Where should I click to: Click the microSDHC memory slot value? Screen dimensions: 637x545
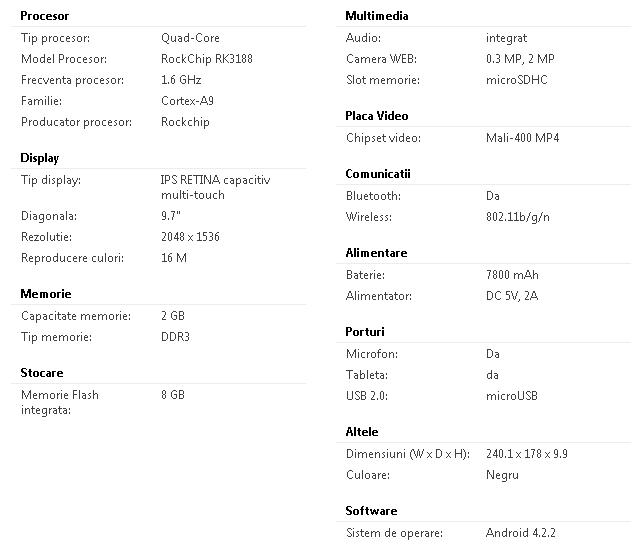(x=516, y=80)
